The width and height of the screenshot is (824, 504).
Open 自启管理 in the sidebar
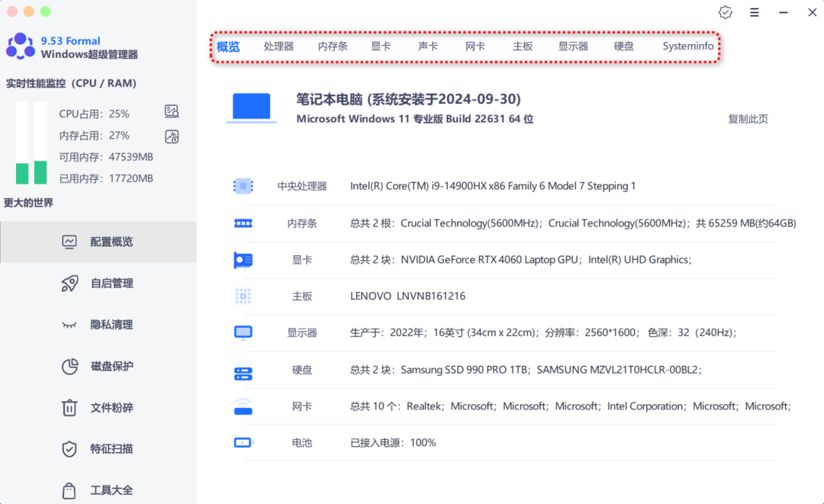point(98,284)
